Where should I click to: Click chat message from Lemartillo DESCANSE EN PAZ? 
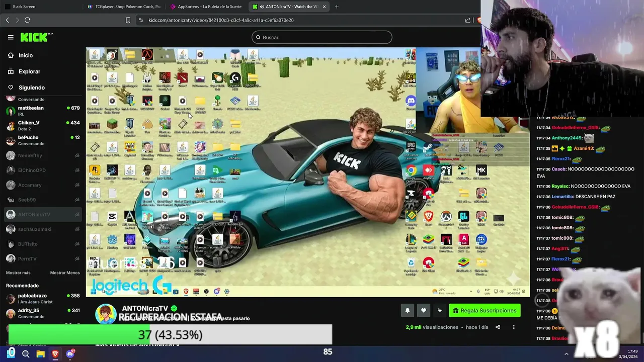click(577, 197)
